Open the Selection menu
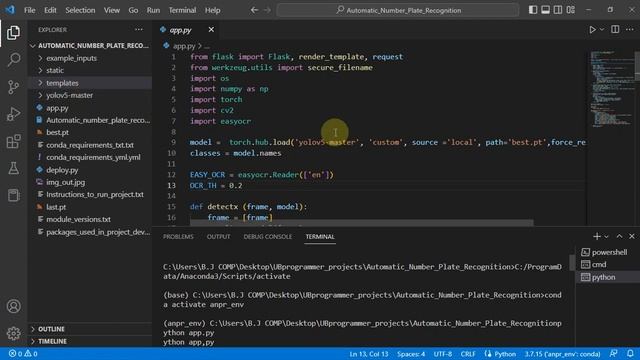 pyautogui.click(x=80, y=10)
